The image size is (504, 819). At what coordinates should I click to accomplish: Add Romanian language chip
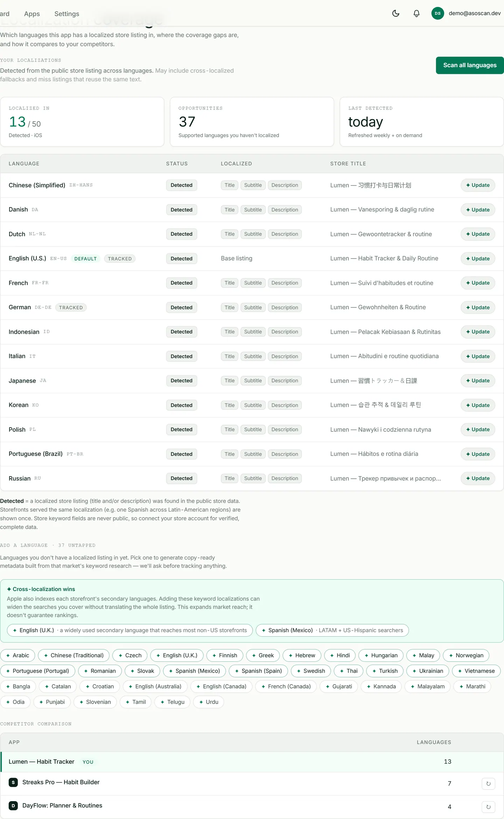pos(100,671)
